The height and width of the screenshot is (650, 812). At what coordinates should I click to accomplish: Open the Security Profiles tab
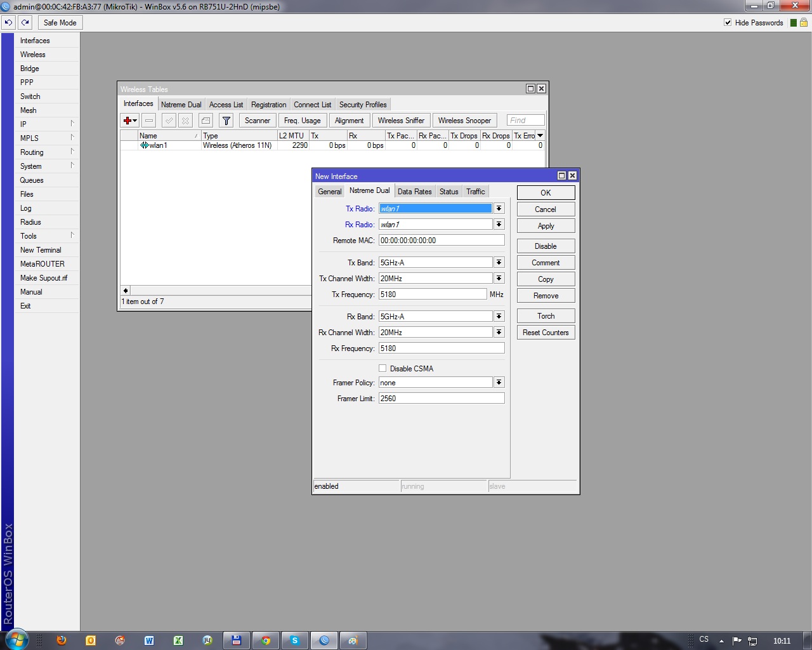click(x=363, y=105)
